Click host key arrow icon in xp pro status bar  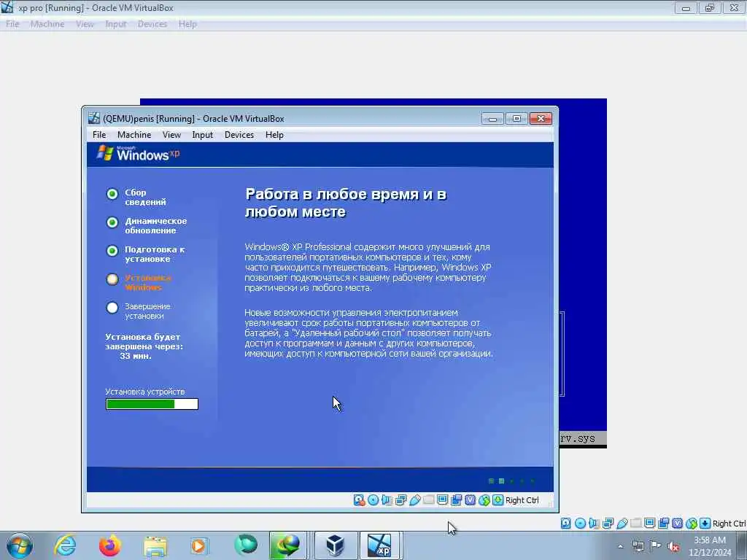tap(705, 524)
